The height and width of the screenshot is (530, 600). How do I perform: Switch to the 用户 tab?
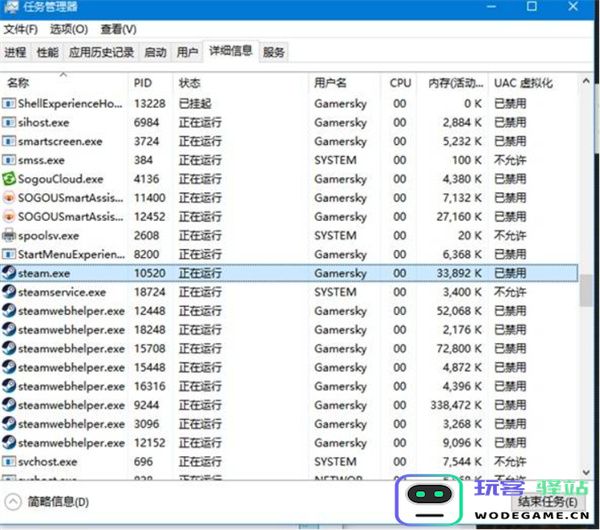point(188,52)
